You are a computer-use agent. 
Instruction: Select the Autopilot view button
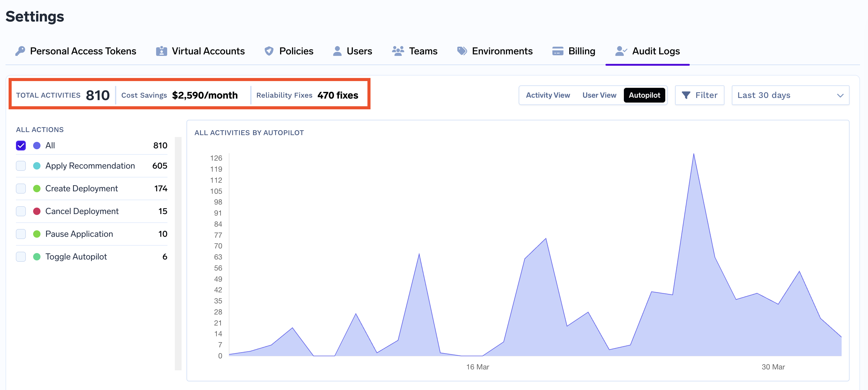(x=644, y=95)
